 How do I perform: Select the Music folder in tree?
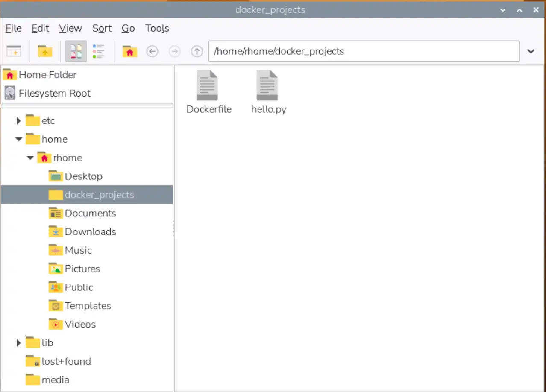(x=70, y=250)
